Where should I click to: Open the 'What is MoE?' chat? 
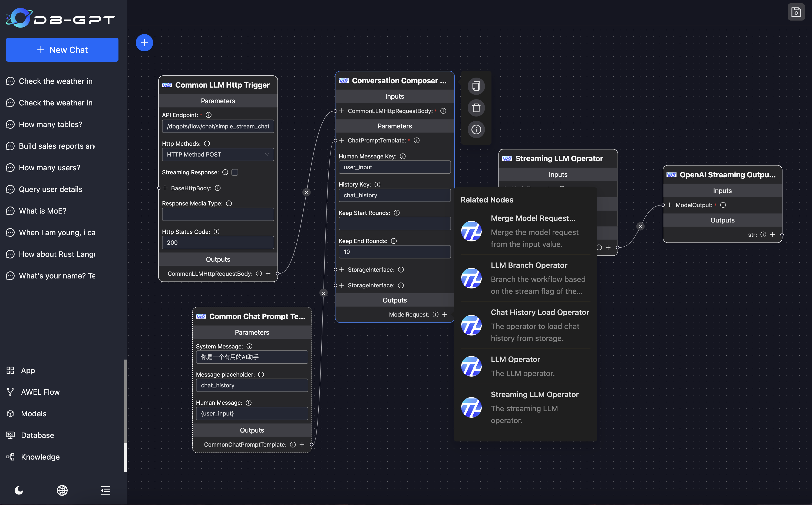[42, 211]
